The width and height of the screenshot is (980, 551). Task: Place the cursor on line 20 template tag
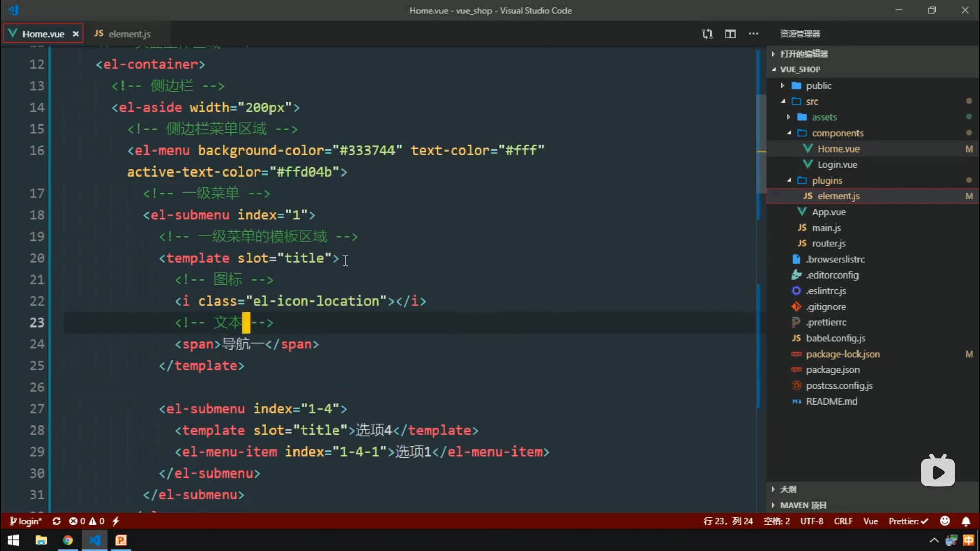(x=249, y=258)
